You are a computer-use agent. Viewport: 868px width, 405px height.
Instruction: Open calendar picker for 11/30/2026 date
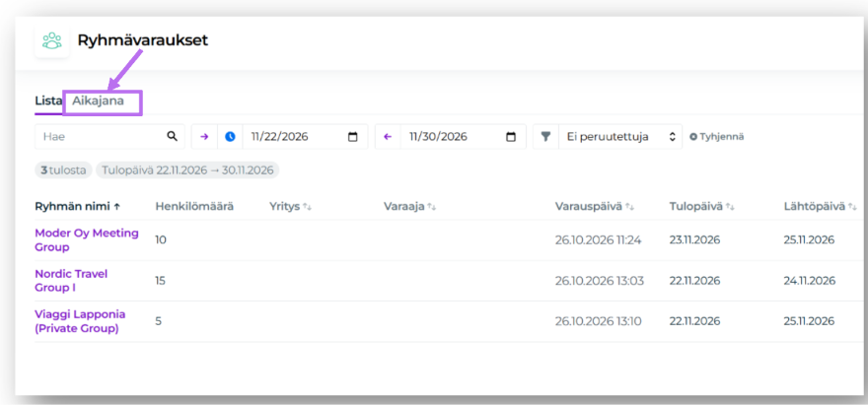[511, 137]
